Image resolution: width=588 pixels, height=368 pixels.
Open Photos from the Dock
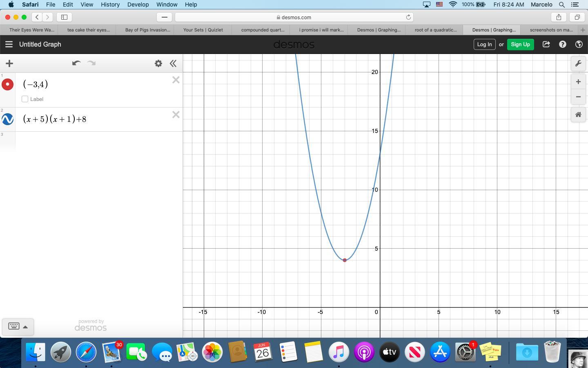point(212,352)
